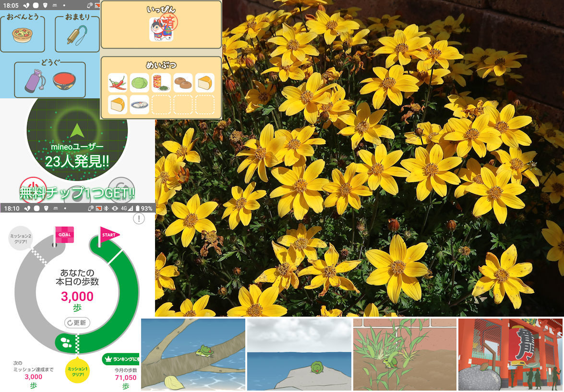
Task: Tap the green arrow in the mineo radar
Action: point(77,131)
